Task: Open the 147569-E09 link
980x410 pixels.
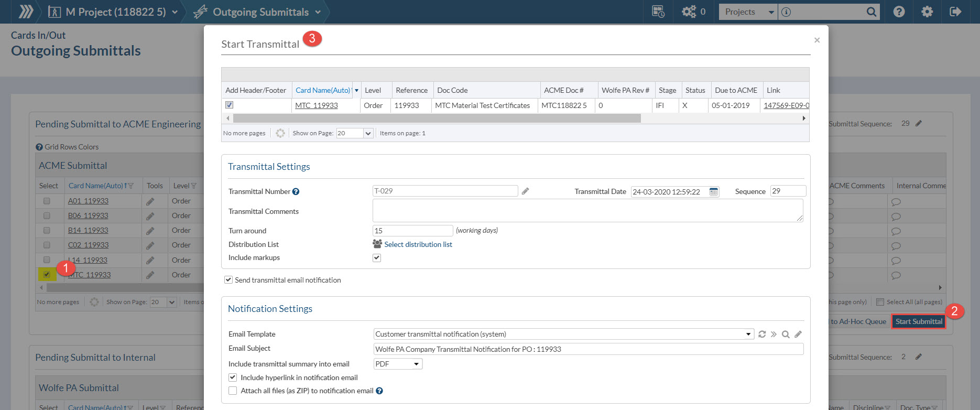Action: click(x=786, y=105)
